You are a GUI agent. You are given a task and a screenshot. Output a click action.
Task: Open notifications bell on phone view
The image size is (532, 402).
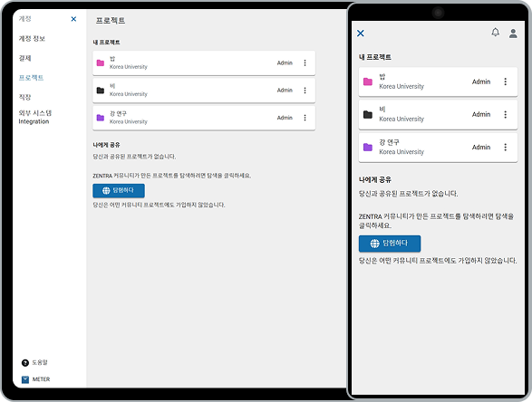[x=496, y=33]
